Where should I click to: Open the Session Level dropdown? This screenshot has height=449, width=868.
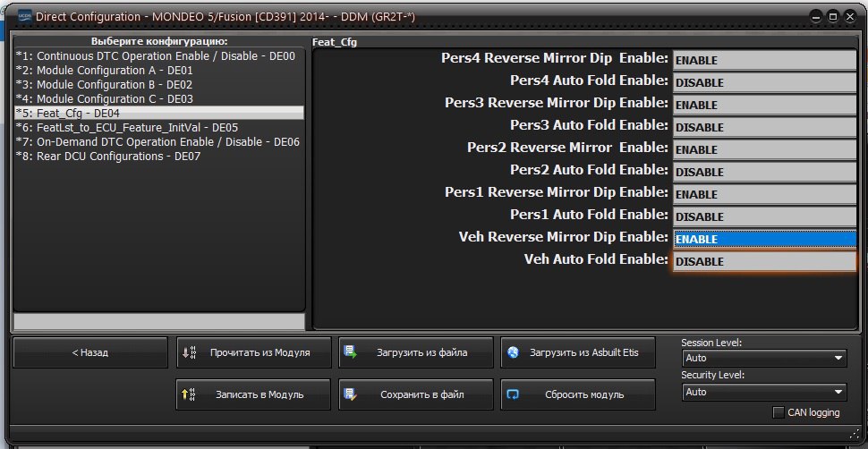[x=763, y=358]
